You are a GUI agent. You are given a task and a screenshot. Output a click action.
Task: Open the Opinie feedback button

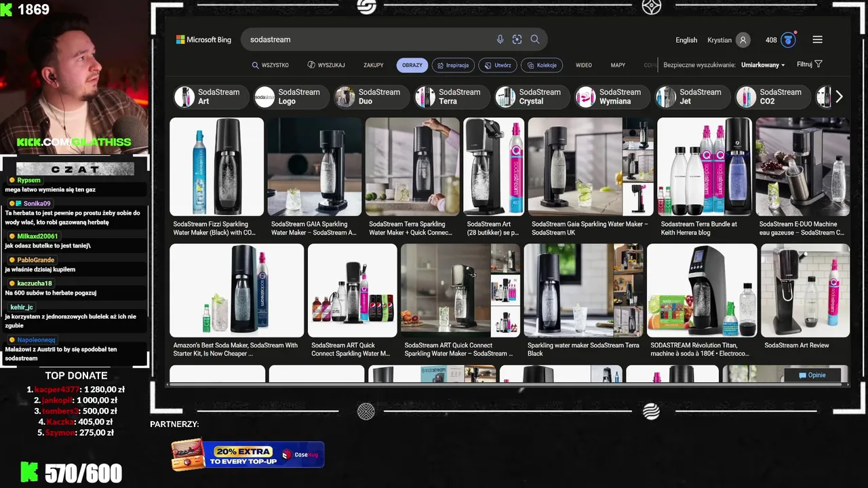812,375
